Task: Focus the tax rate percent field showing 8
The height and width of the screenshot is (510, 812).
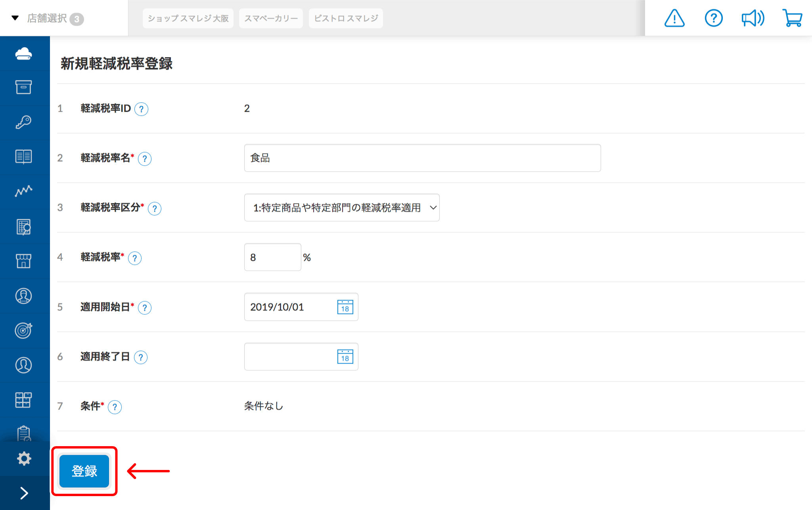Action: tap(273, 257)
